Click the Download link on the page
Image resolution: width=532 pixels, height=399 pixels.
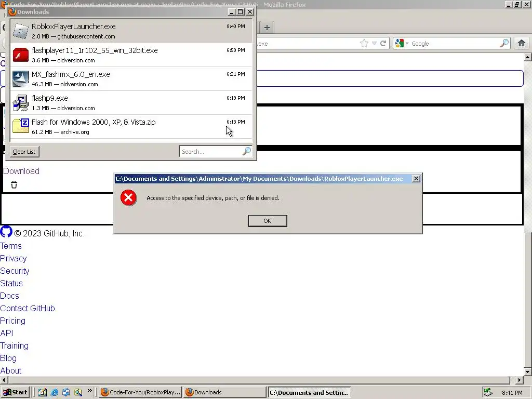click(21, 171)
